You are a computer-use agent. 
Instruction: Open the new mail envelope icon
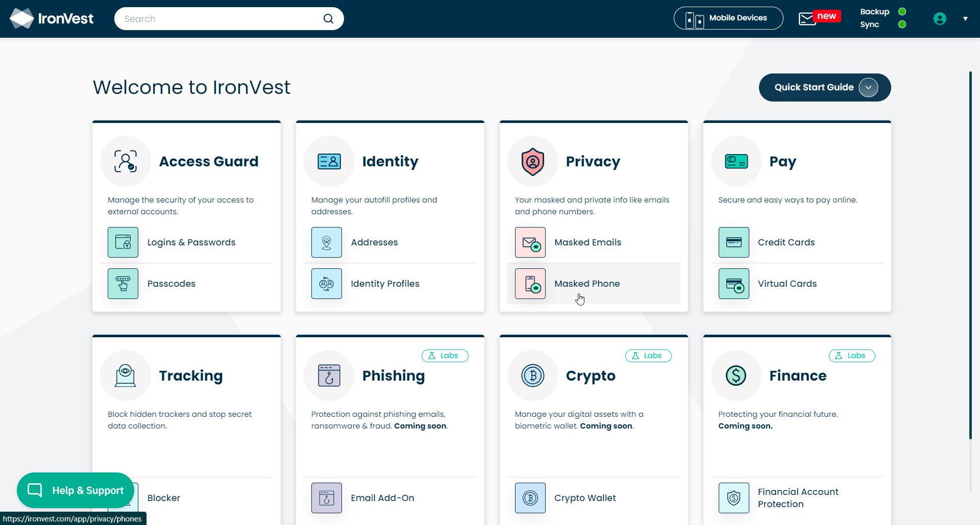[x=807, y=19]
